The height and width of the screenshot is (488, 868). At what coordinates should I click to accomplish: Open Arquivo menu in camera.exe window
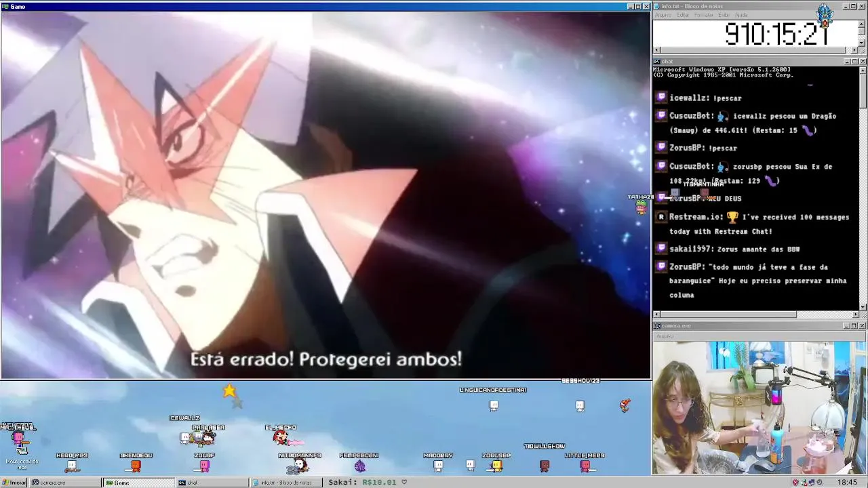coord(665,336)
